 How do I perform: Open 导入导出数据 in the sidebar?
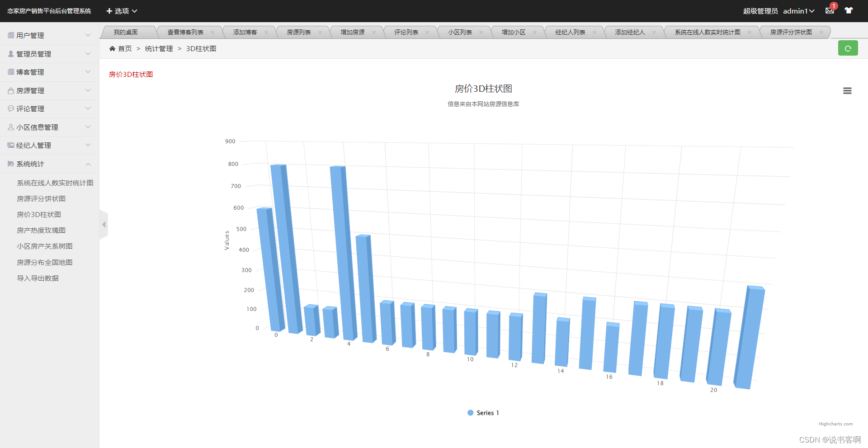[x=38, y=278]
